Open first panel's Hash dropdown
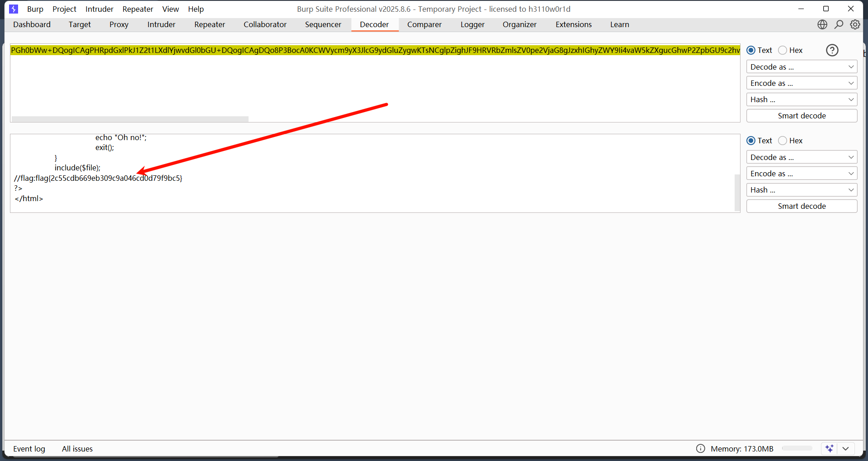Viewport: 868px width, 461px height. click(802, 99)
